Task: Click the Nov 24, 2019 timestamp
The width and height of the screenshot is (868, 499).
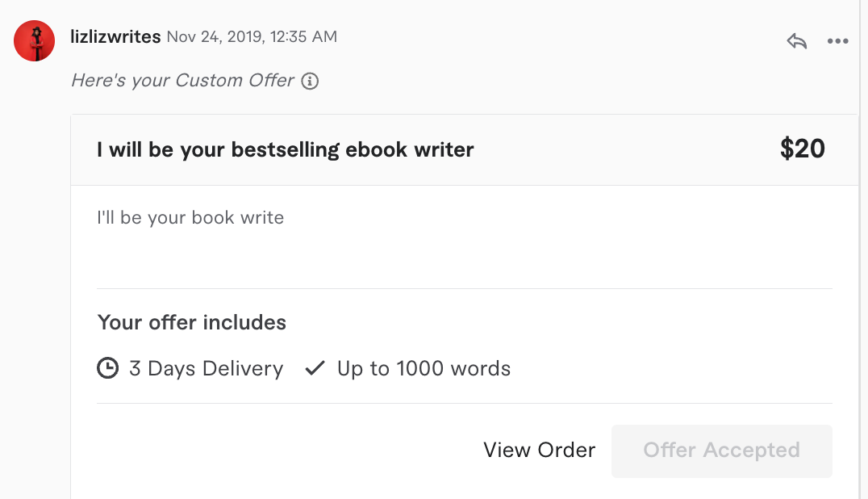Action: coord(252,37)
